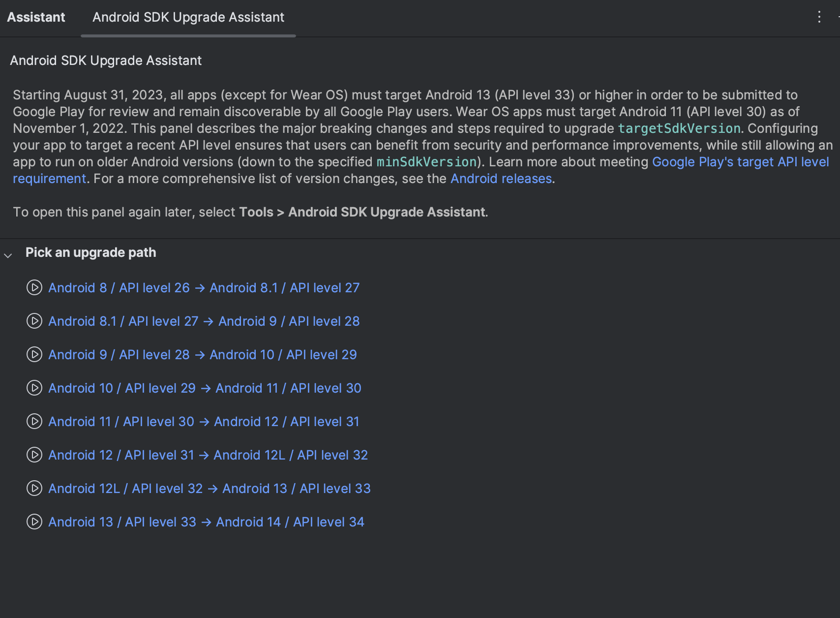Collapse the Pick an upgrade path section
Screen dimensions: 840x618
(7, 256)
